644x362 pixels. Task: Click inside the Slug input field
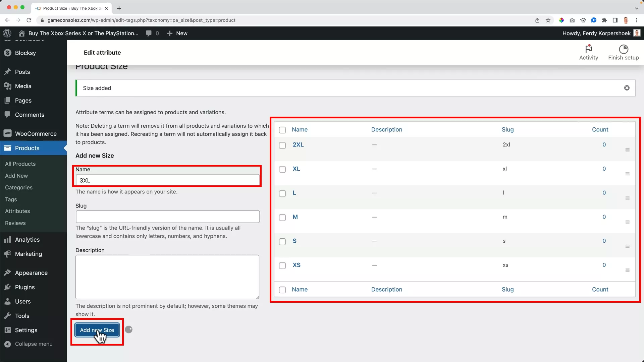167,217
